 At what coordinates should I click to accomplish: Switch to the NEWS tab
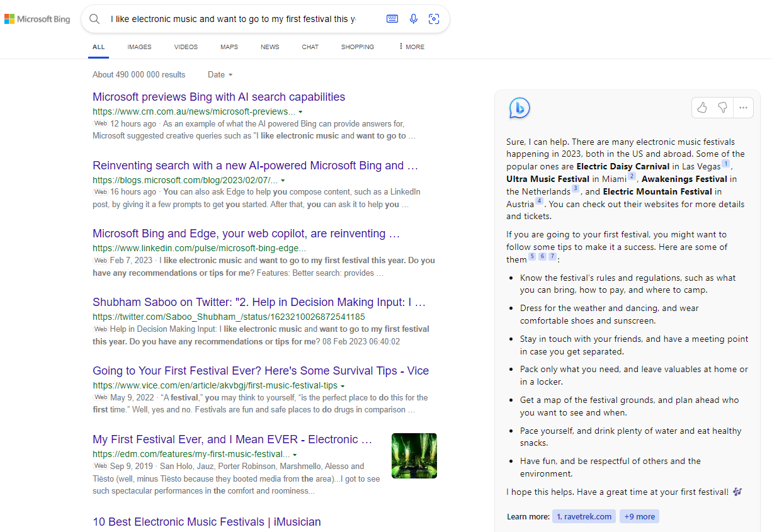click(270, 47)
